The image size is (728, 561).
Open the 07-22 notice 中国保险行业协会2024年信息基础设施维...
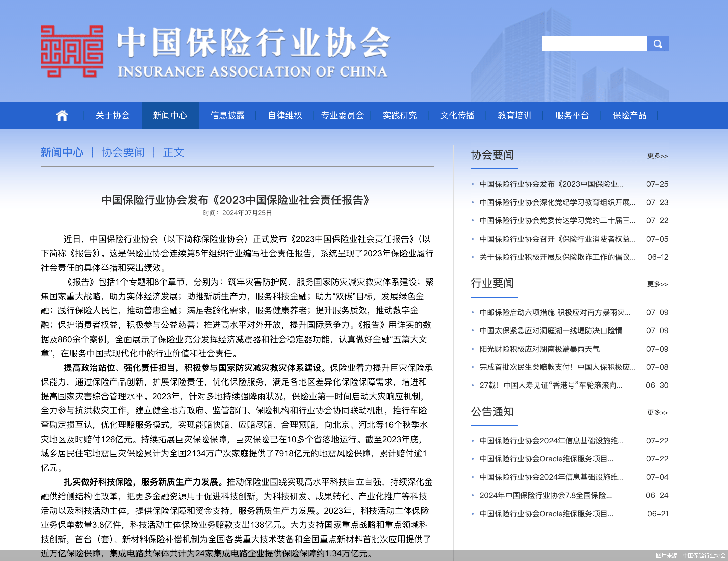pyautogui.click(x=552, y=441)
